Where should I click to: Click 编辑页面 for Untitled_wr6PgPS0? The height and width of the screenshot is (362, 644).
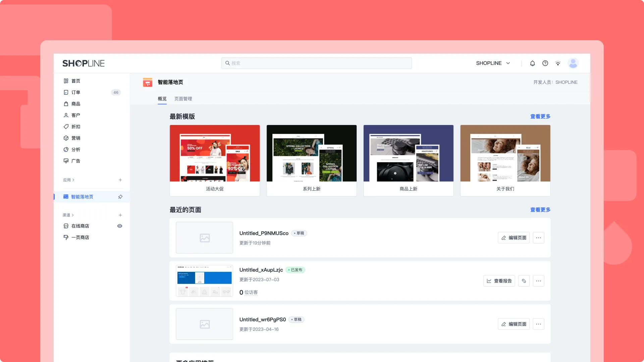coord(514,324)
